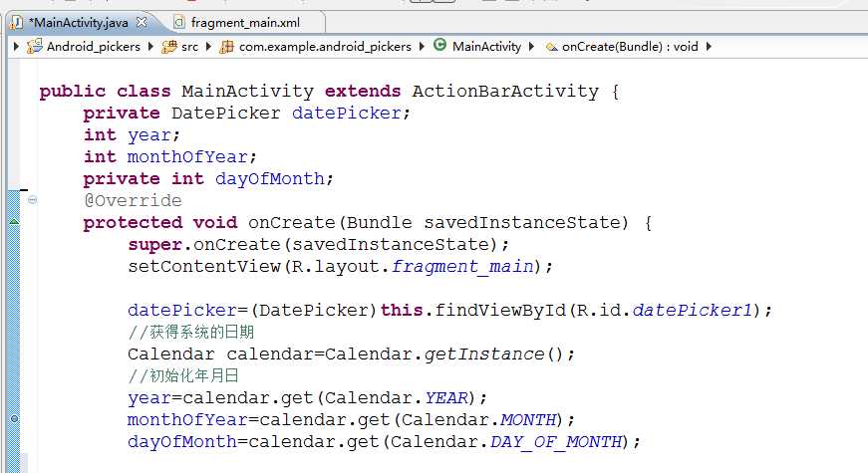Click the ActionBarActivity class name
The width and height of the screenshot is (868, 473).
(505, 91)
